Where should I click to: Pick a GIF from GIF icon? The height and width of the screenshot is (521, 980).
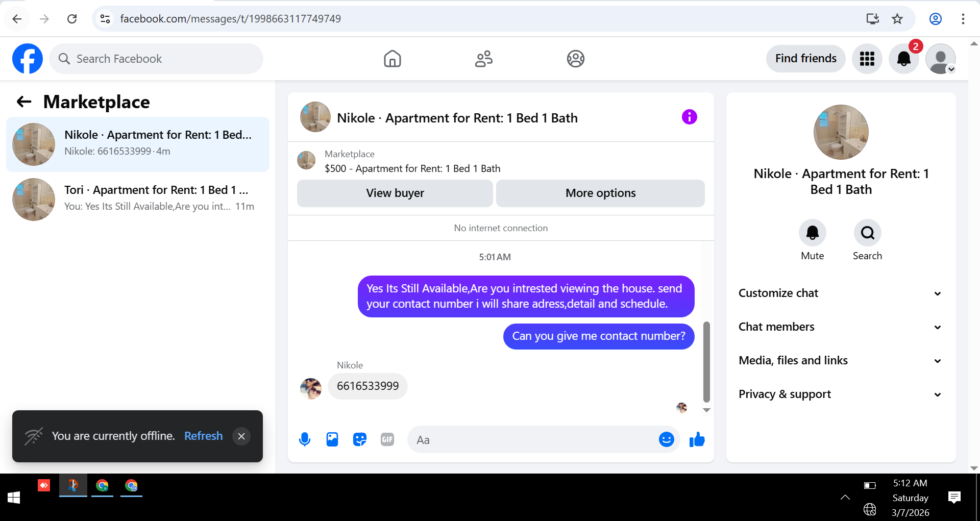[387, 439]
